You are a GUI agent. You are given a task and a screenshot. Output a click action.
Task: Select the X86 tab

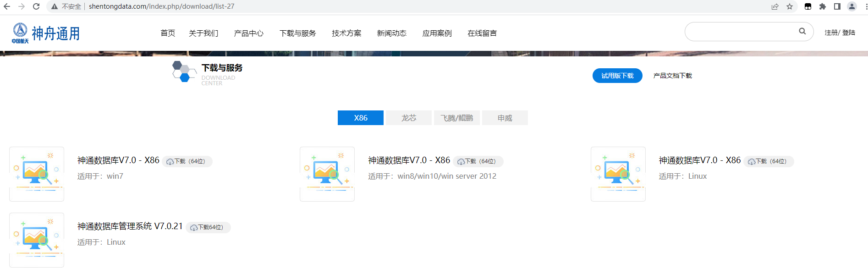[361, 118]
